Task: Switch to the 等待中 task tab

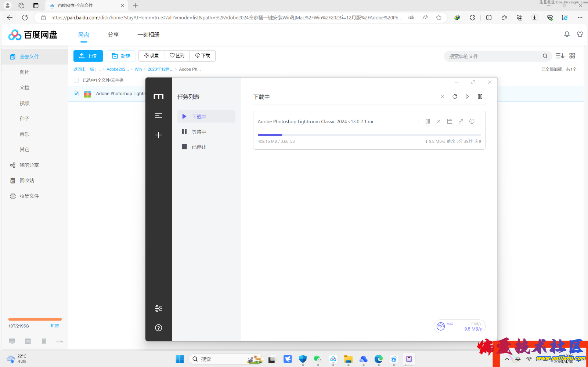Action: (x=199, y=132)
